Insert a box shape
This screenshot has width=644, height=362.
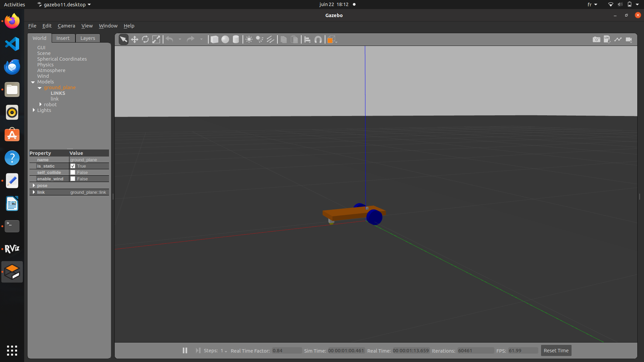(x=214, y=40)
